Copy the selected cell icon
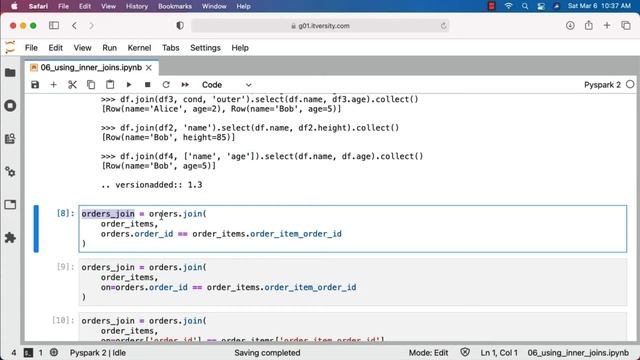640x360 pixels. 91,84
